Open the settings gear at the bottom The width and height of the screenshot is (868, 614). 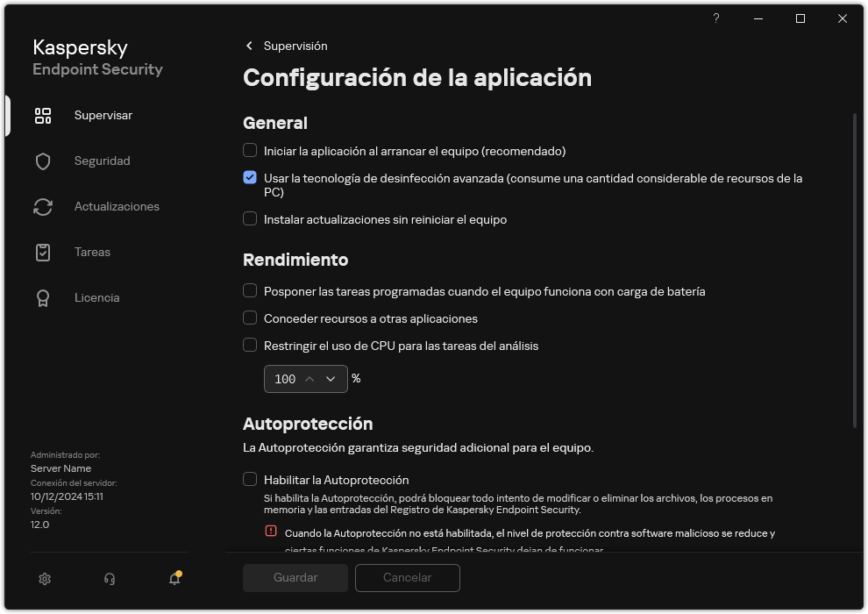44,578
